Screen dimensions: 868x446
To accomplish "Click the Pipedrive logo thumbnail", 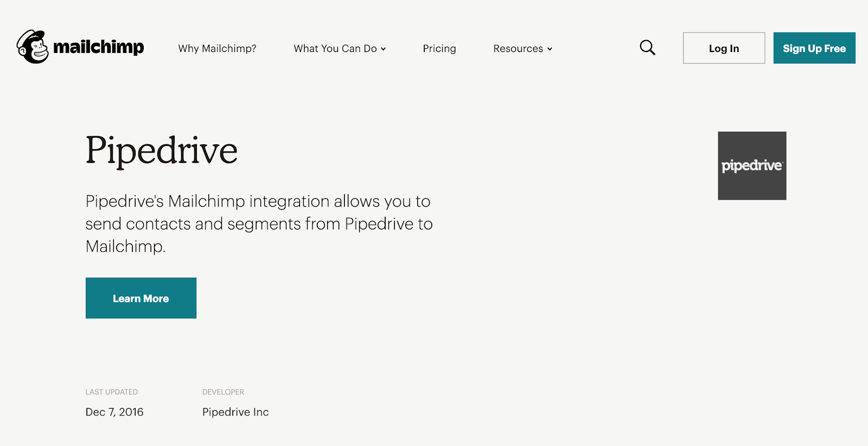I will pyautogui.click(x=752, y=165).
